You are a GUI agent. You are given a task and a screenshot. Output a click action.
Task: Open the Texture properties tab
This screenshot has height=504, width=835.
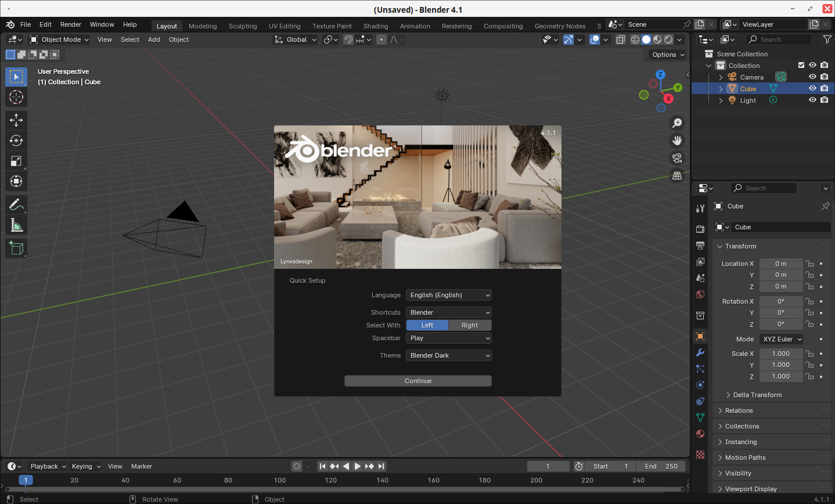click(700, 455)
